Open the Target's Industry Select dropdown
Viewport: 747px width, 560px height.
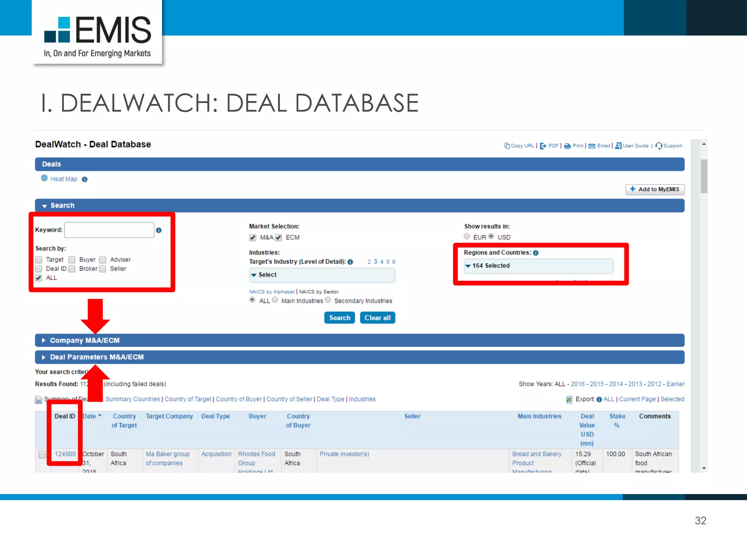[322, 275]
